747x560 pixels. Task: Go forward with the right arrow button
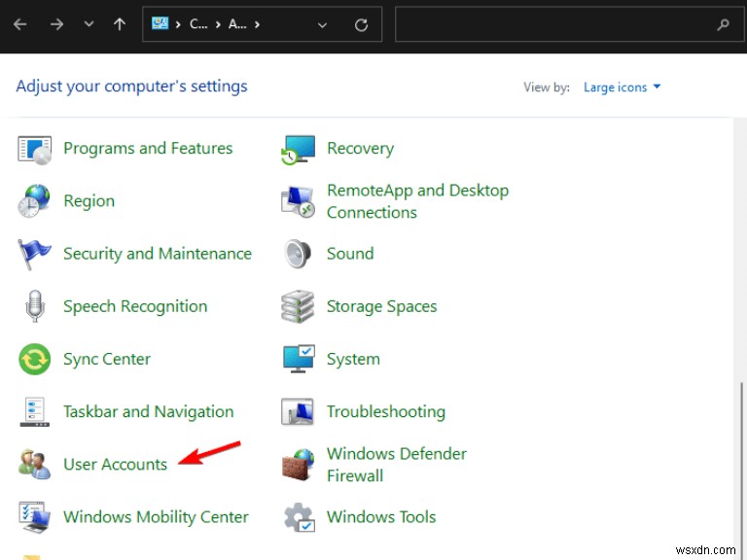coord(56,24)
